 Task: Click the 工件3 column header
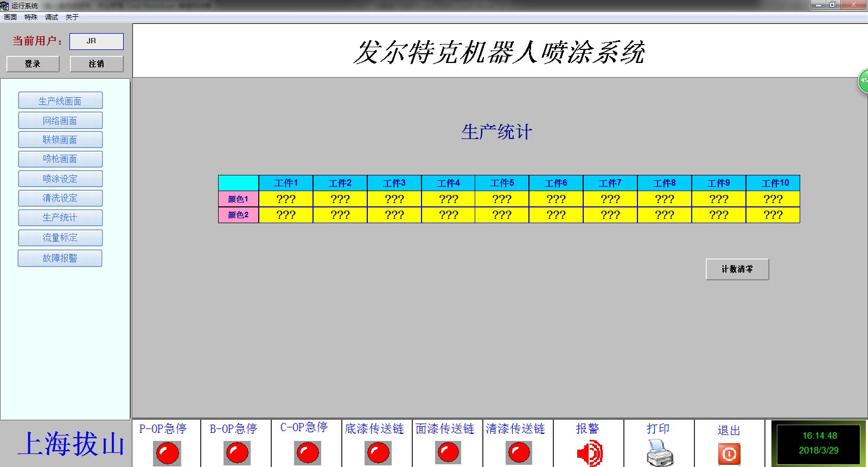[394, 183]
